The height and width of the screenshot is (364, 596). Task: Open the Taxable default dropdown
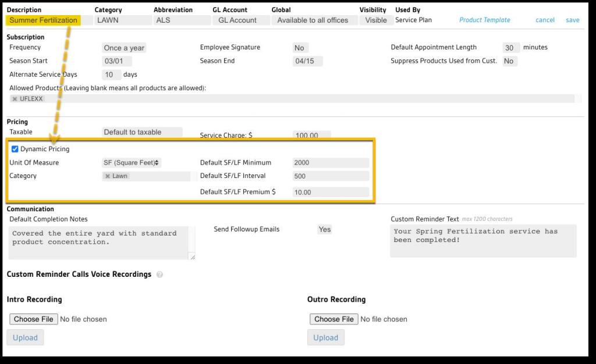point(142,132)
